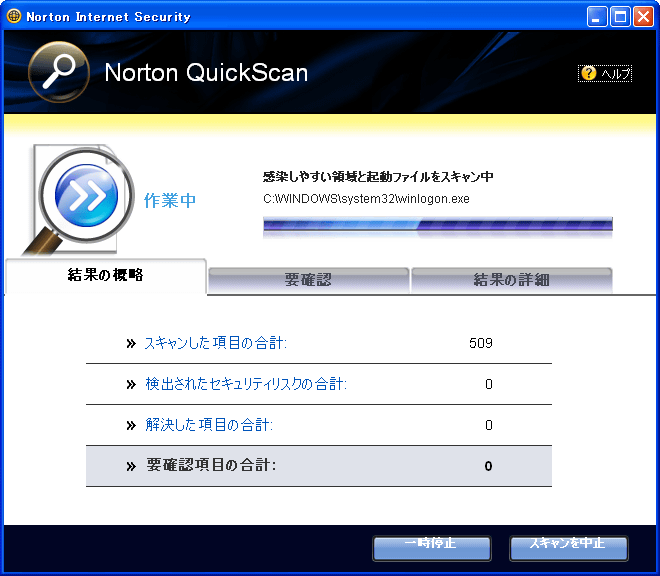660x576 pixels.
Task: Open スキャンした項目の合計 link
Action: (x=216, y=343)
